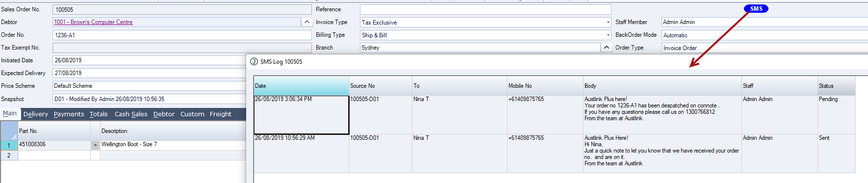Open the Payments tab
Viewport: 868px width, 183px height.
tap(69, 114)
